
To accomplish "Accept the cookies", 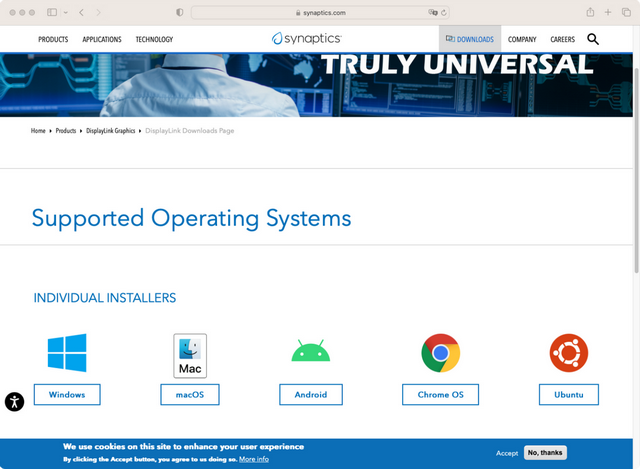I will (507, 453).
